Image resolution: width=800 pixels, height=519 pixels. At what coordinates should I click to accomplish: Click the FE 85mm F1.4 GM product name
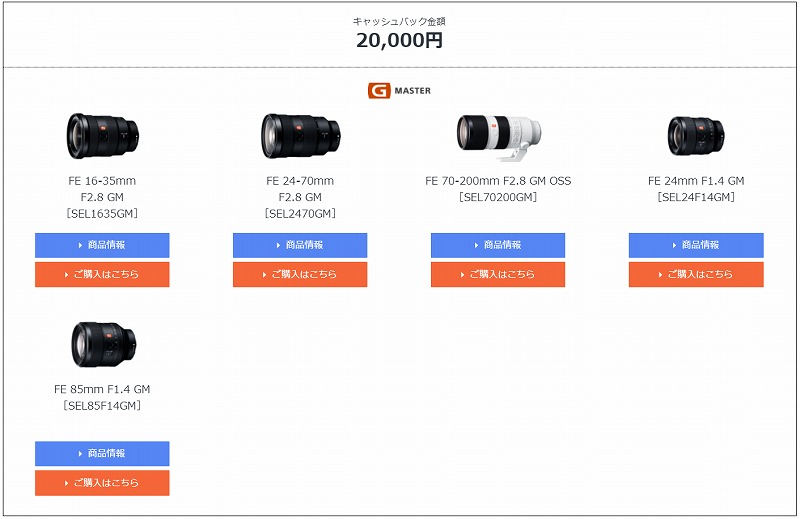tap(102, 389)
